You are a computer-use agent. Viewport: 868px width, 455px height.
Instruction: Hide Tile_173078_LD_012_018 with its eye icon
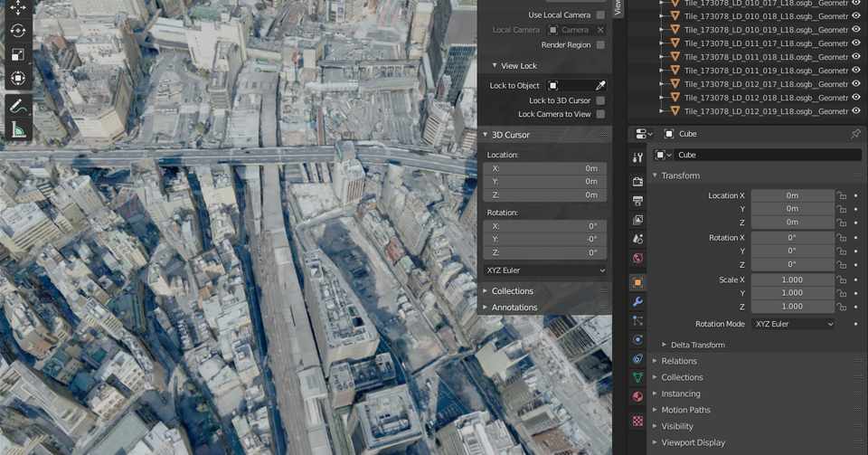[x=856, y=98]
